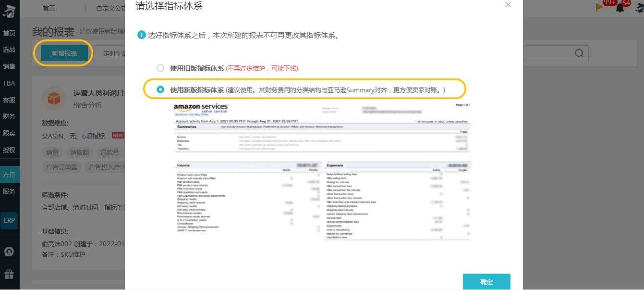Click the 新增报表 button
Viewport: 644px width, 290px height.
64,53
